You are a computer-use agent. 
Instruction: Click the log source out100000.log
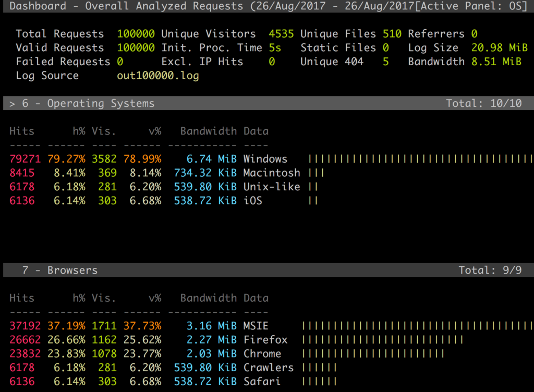(x=158, y=76)
